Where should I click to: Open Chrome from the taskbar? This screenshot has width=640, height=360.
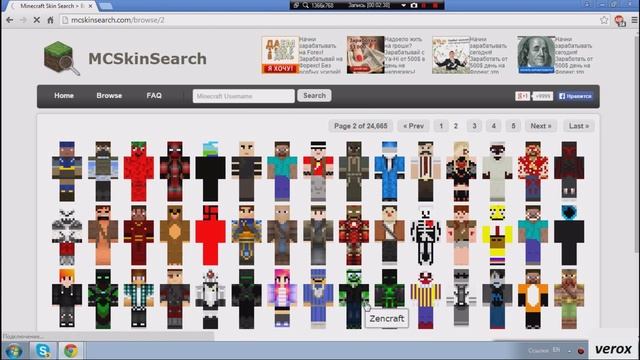[x=71, y=351]
